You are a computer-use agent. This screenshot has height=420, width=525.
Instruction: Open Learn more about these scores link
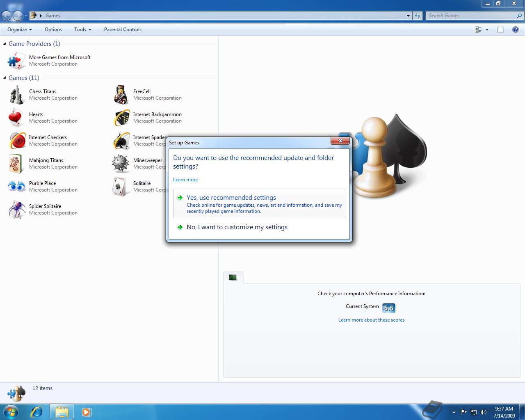click(x=371, y=320)
